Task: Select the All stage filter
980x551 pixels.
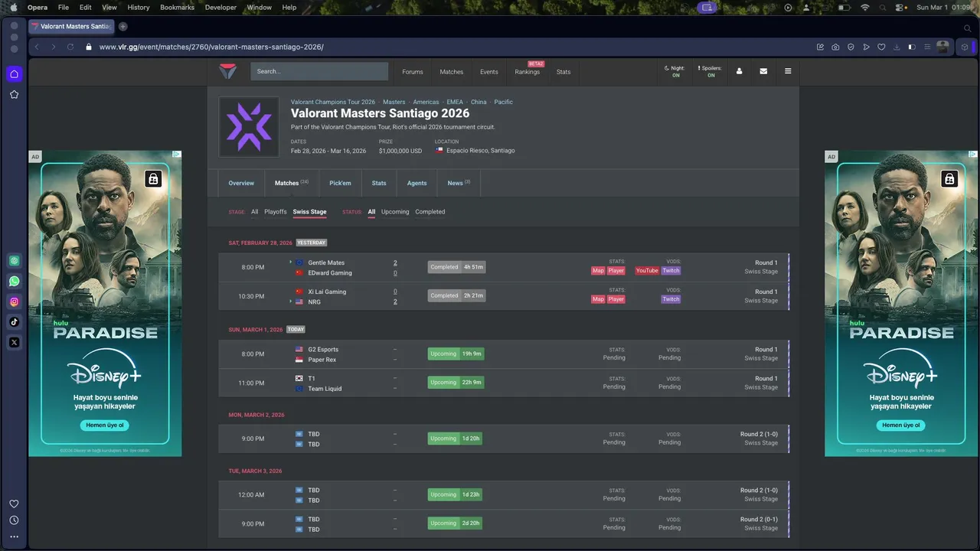Action: [x=255, y=212]
